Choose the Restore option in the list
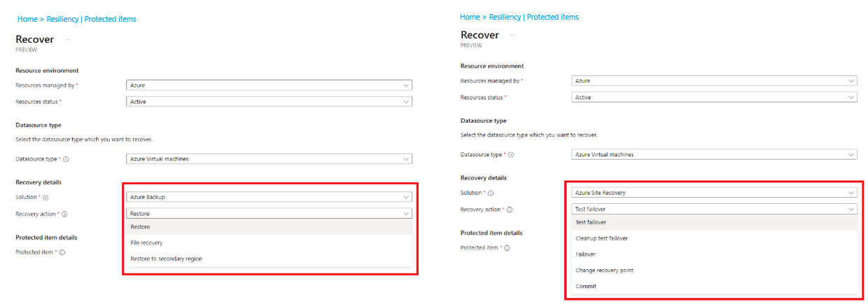The image size is (868, 307). (x=269, y=227)
